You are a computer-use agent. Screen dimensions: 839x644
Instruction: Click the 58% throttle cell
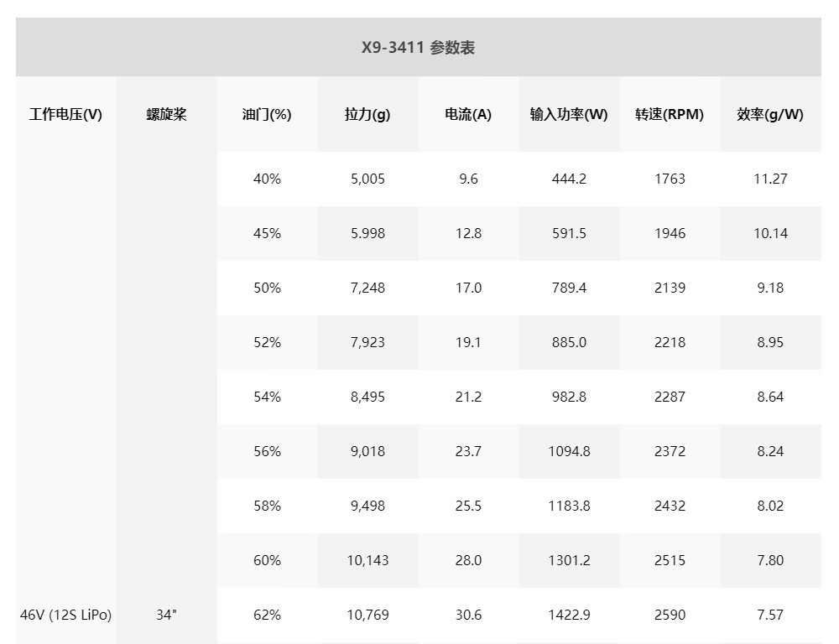[x=267, y=506]
